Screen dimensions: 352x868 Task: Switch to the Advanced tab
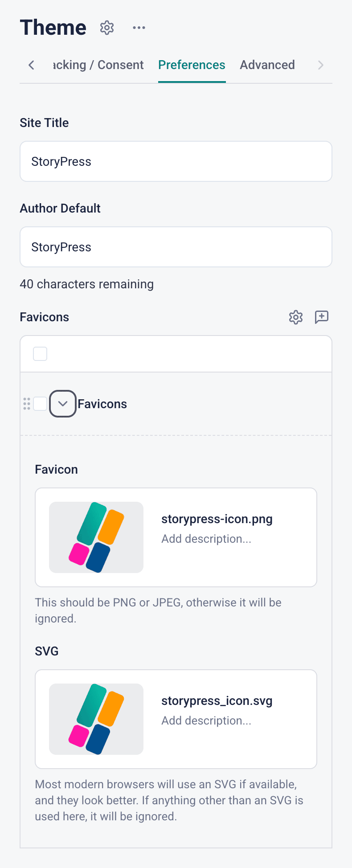coord(267,65)
